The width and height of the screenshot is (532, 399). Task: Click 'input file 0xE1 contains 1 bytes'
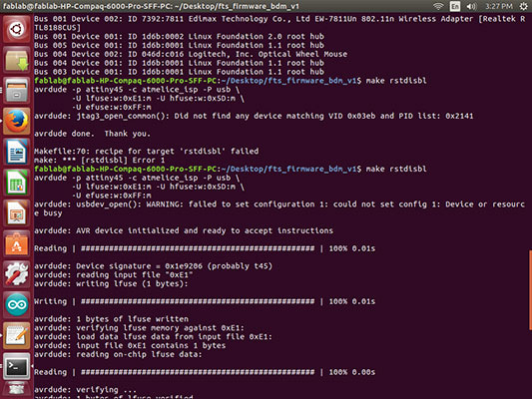point(130,345)
